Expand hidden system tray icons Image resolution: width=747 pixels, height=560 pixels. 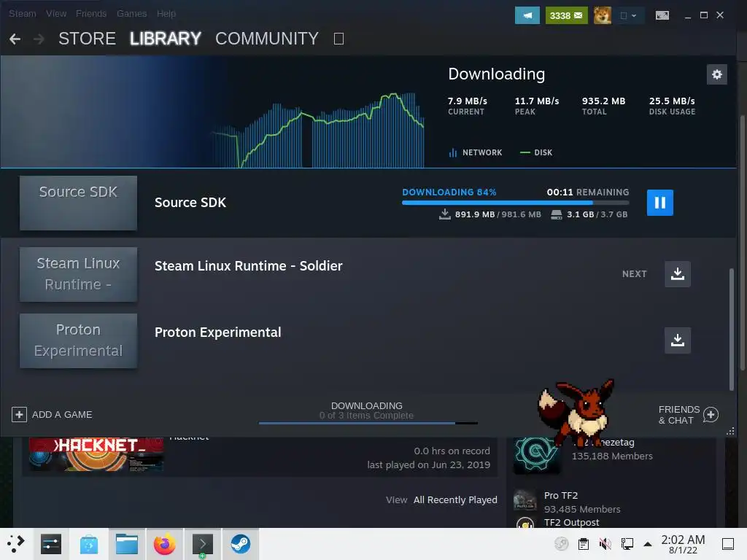(648, 544)
